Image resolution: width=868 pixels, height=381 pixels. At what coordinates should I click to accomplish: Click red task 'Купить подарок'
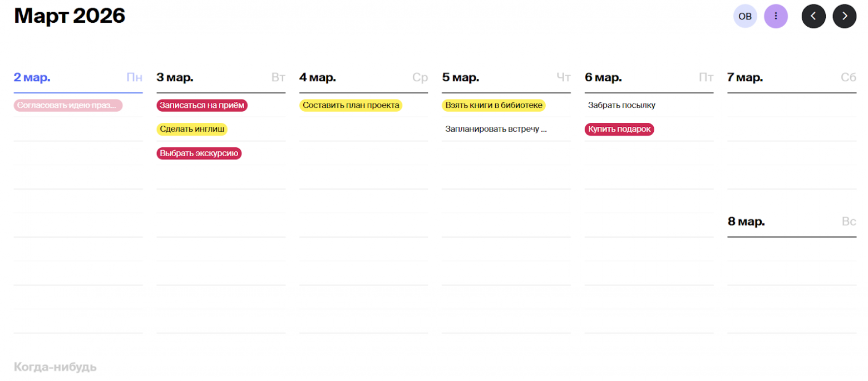pos(619,129)
